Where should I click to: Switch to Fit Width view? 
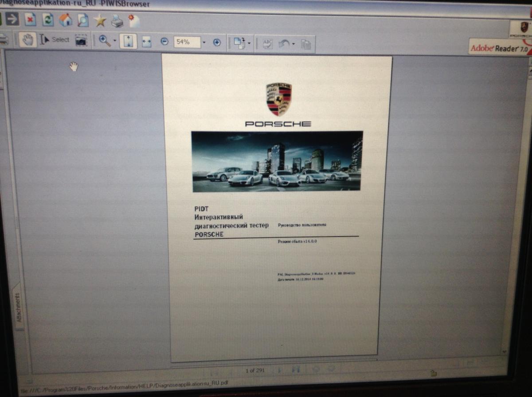(x=146, y=42)
